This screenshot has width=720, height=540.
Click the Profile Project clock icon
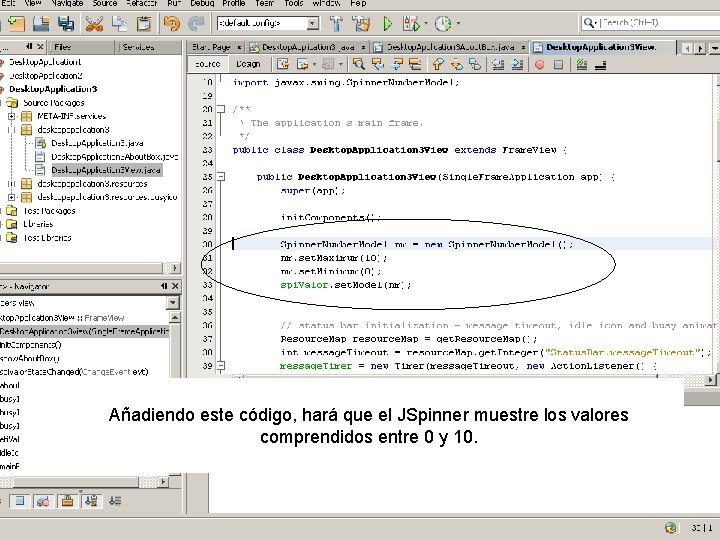[443, 22]
